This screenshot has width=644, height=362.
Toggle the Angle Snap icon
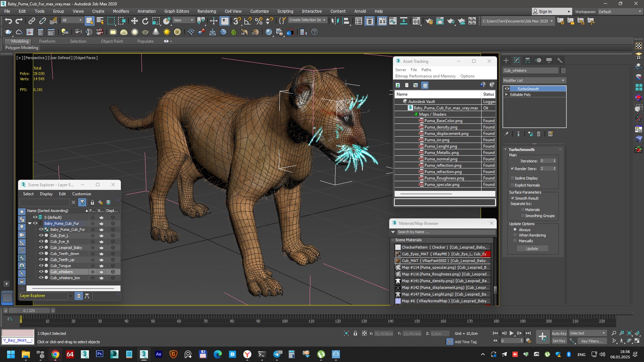coord(248,21)
